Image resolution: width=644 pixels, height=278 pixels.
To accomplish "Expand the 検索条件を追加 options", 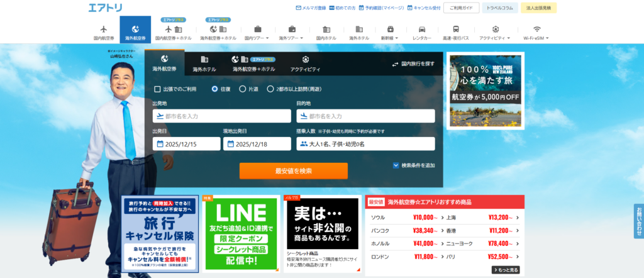I will pyautogui.click(x=396, y=165).
